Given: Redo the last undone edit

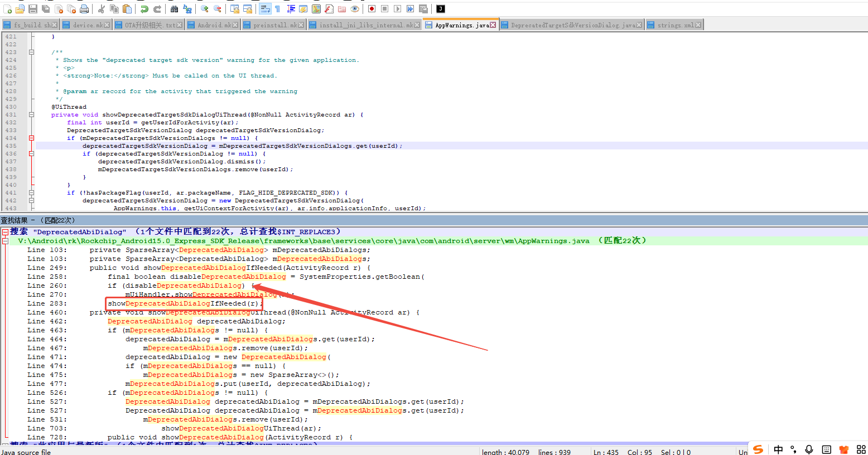Looking at the screenshot, I should [157, 9].
